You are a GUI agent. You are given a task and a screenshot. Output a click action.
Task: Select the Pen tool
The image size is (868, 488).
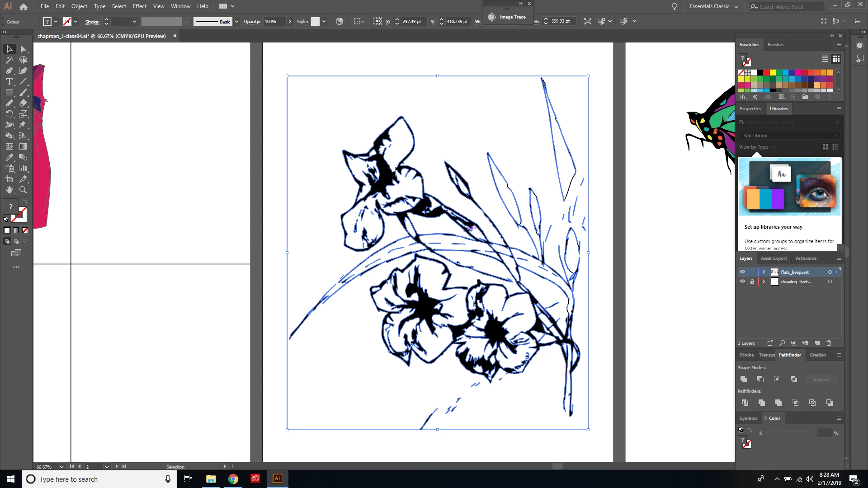pos(9,70)
